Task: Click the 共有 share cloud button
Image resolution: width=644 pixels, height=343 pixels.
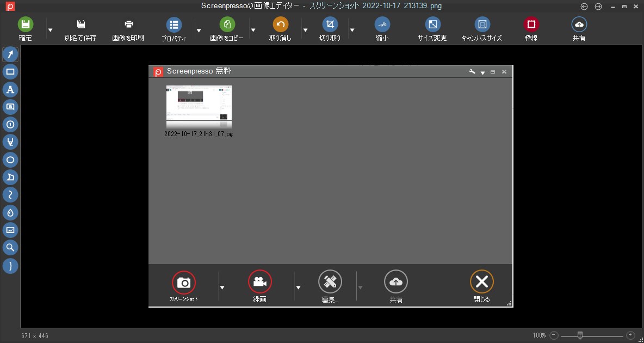Action: coord(579,29)
